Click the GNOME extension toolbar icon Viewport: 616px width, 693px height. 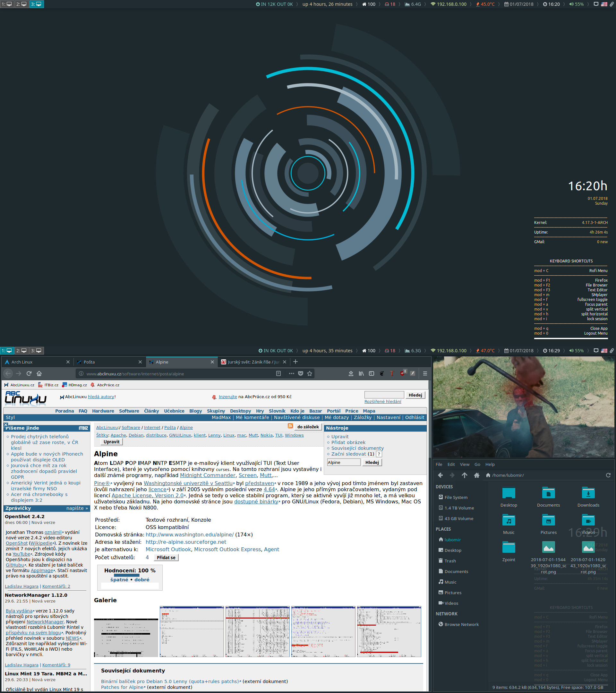click(x=382, y=373)
